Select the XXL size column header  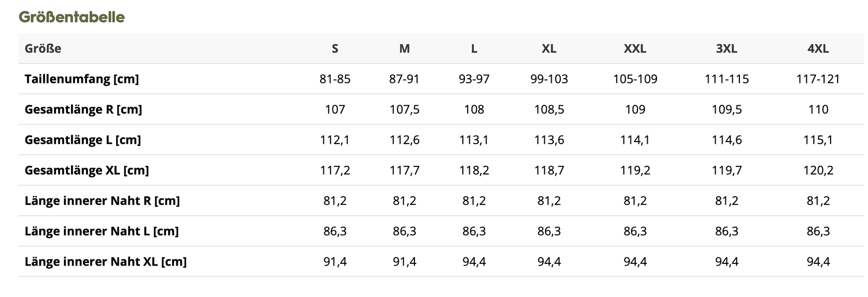pos(635,49)
